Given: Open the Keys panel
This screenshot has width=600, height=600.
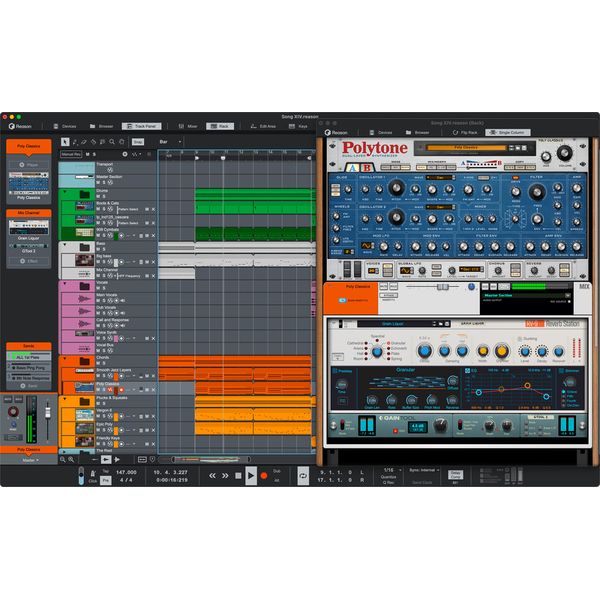Looking at the screenshot, I should 298,126.
